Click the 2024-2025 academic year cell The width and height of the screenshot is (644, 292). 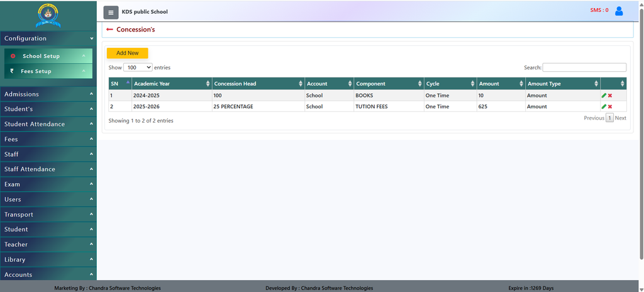(x=171, y=96)
